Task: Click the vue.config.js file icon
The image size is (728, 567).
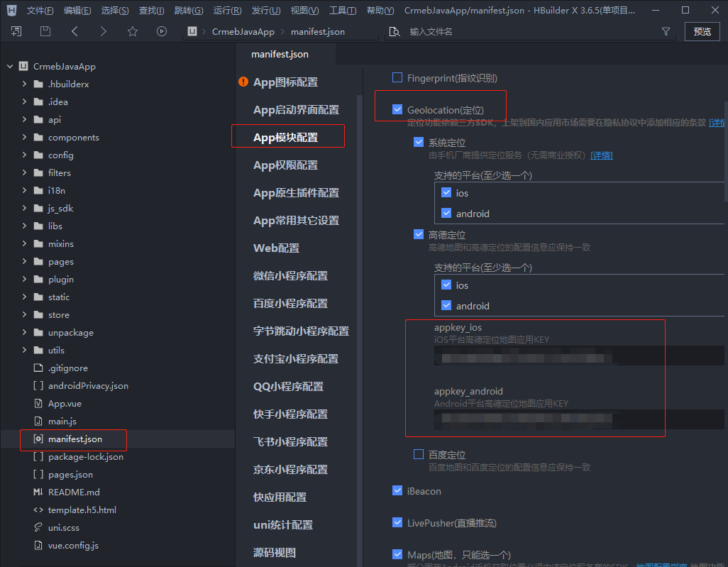Action: 38,545
